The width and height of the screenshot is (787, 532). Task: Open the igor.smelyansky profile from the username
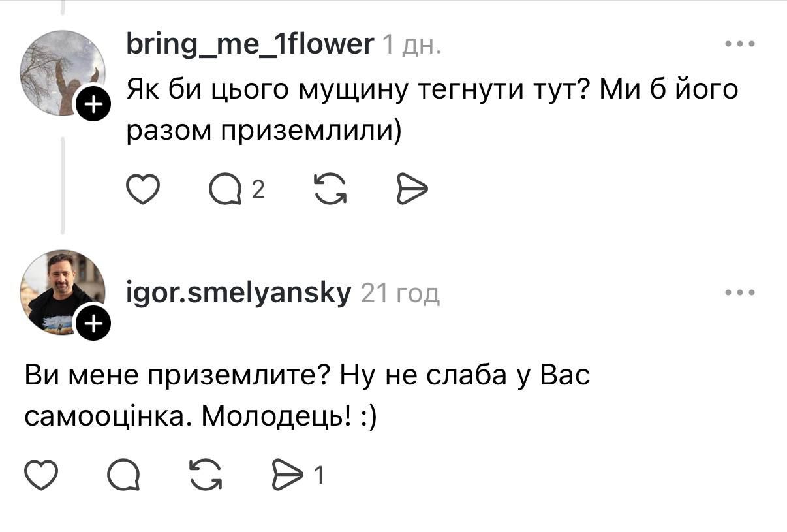pyautogui.click(x=238, y=294)
